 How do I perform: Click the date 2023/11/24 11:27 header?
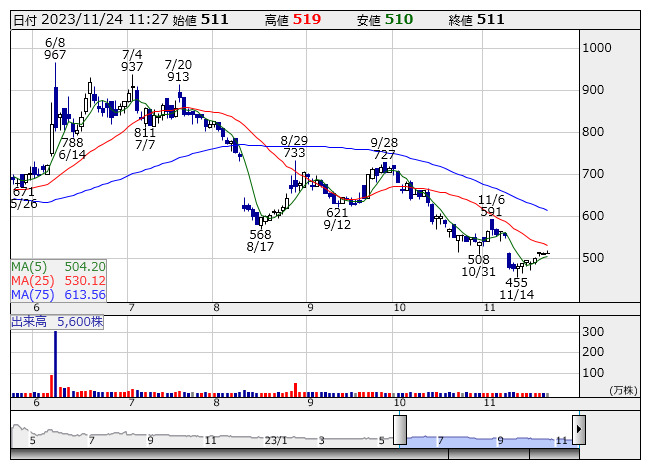tap(91, 20)
